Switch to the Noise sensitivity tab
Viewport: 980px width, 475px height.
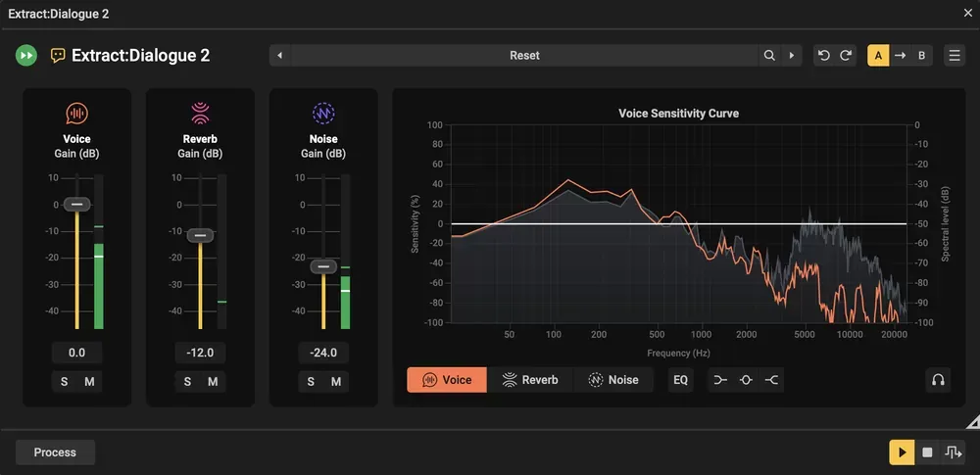pos(613,380)
